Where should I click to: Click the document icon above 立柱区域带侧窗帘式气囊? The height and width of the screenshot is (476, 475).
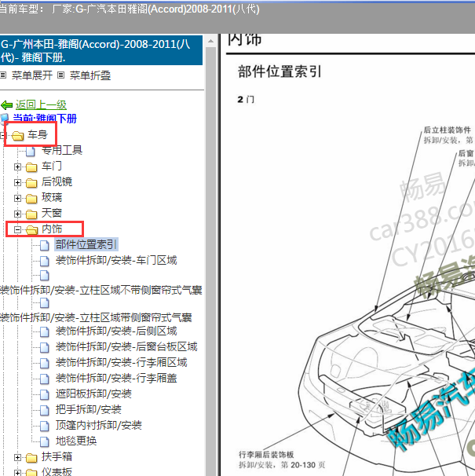pyautogui.click(x=44, y=302)
